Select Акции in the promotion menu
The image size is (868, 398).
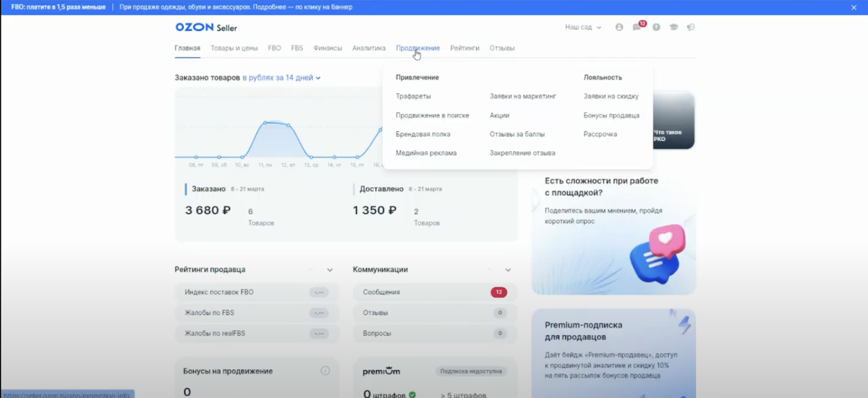pyautogui.click(x=499, y=115)
